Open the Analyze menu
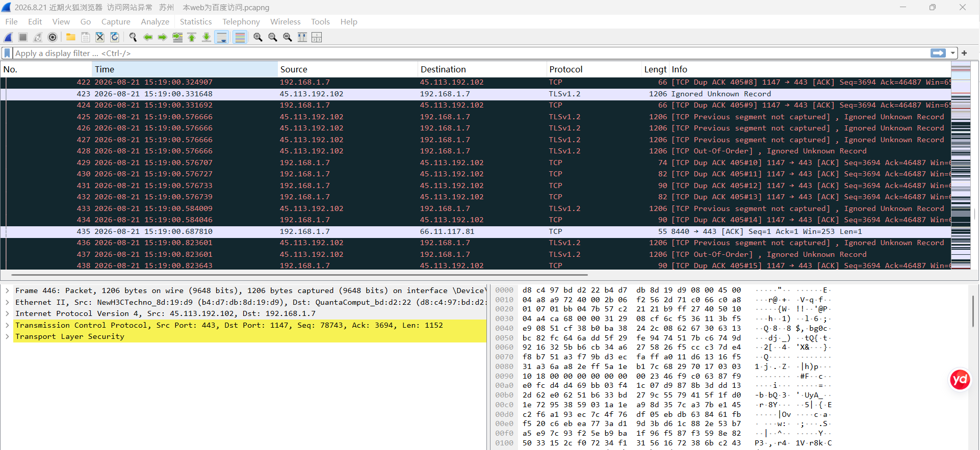The image size is (980, 450). 155,21
